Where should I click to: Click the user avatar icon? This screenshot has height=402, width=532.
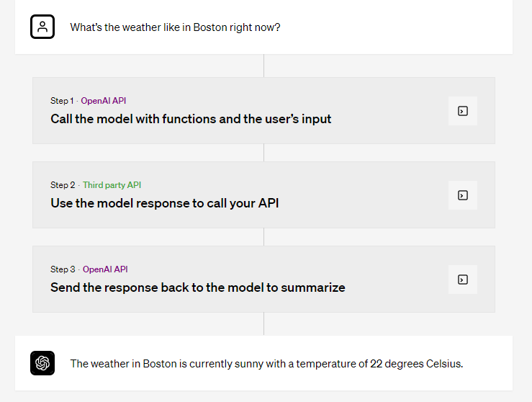pos(42,27)
